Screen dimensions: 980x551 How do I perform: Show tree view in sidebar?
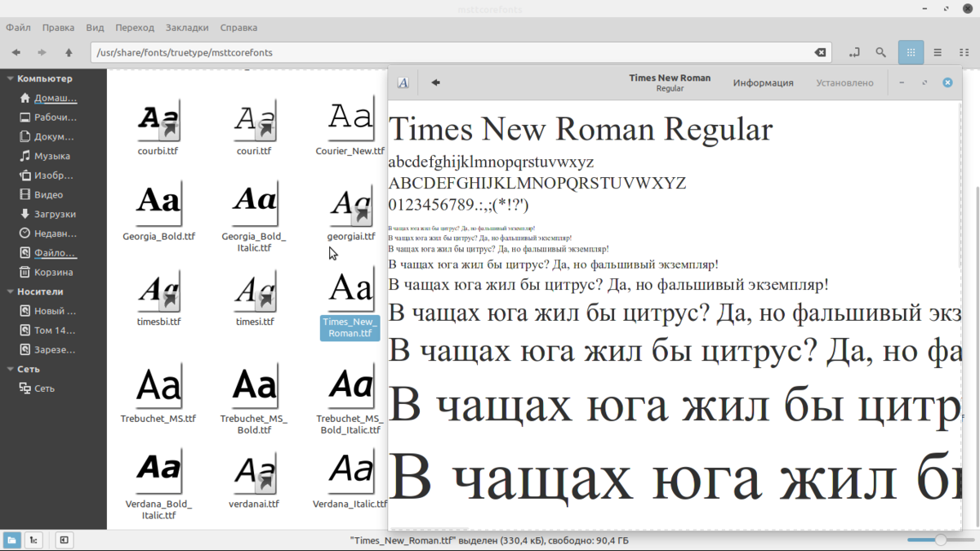pos(33,540)
